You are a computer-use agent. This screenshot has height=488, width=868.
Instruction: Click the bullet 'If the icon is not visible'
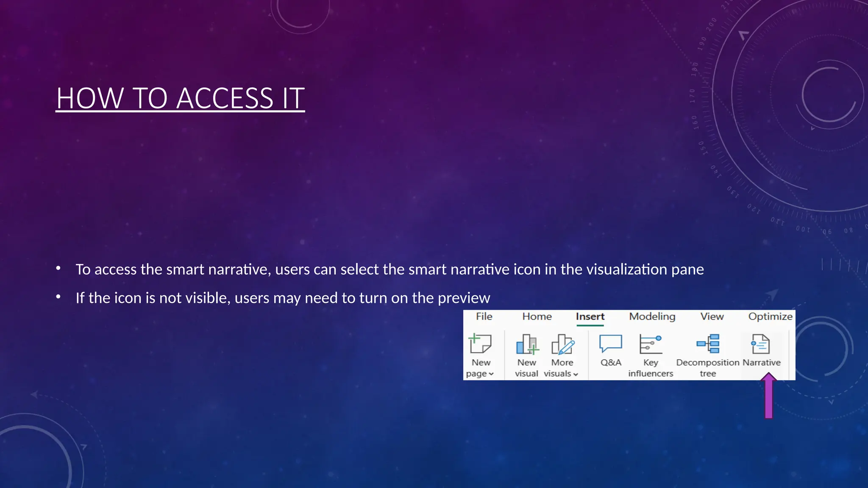pyautogui.click(x=283, y=298)
